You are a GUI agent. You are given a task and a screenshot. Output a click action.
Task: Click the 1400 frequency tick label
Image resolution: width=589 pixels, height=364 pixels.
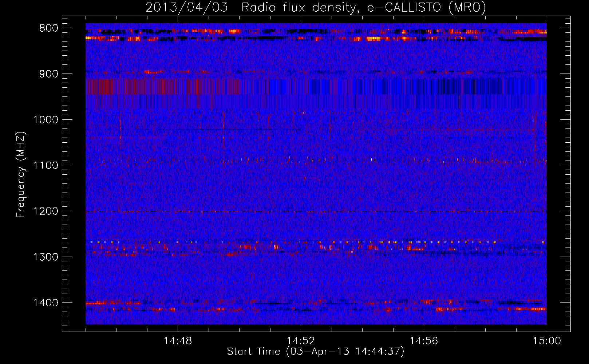tap(46, 302)
